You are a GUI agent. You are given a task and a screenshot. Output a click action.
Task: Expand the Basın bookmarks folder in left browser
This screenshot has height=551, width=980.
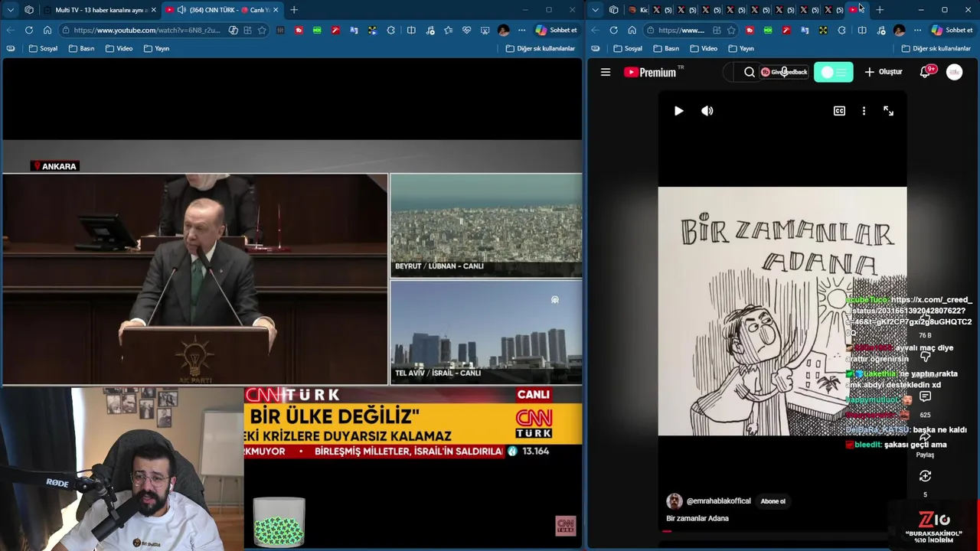pos(81,48)
